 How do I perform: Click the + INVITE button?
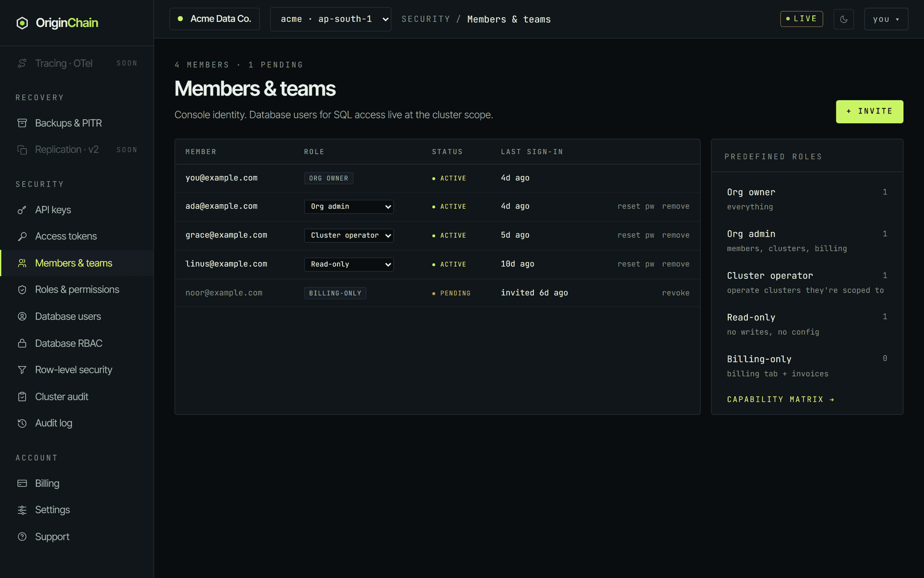coord(870,111)
